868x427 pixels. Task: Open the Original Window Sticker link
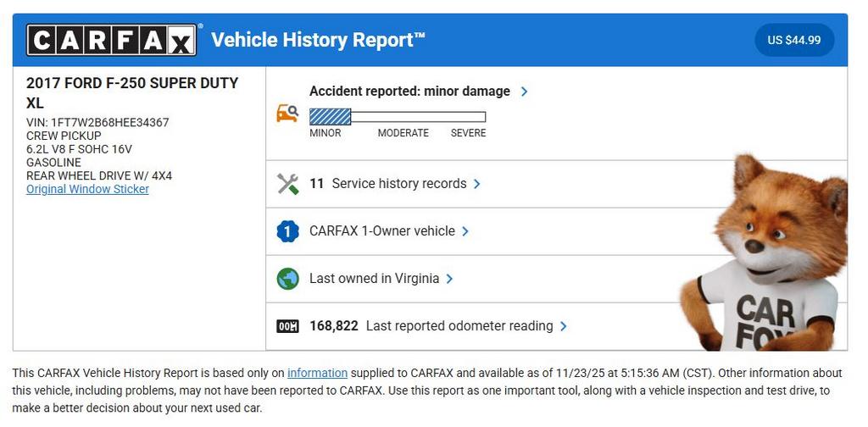click(87, 189)
